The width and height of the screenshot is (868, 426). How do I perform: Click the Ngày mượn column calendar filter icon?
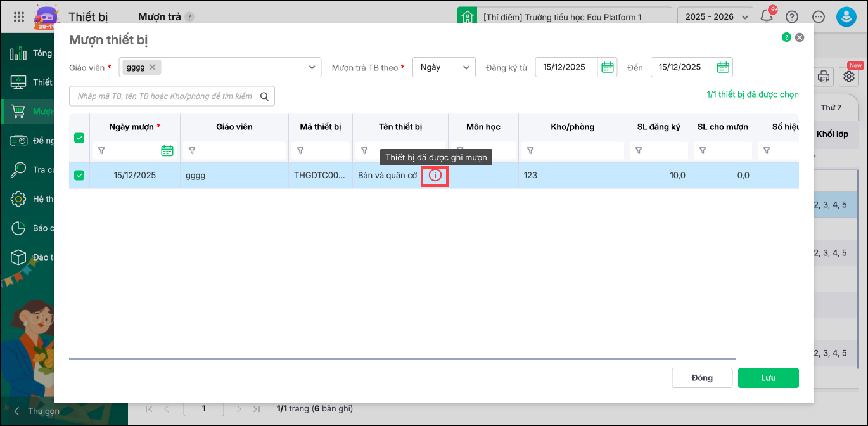167,151
